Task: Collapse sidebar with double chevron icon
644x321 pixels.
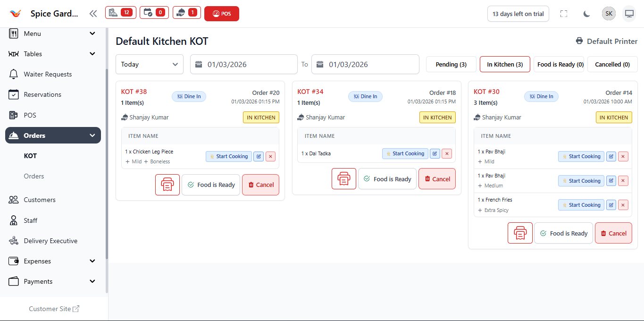Action: point(93,14)
